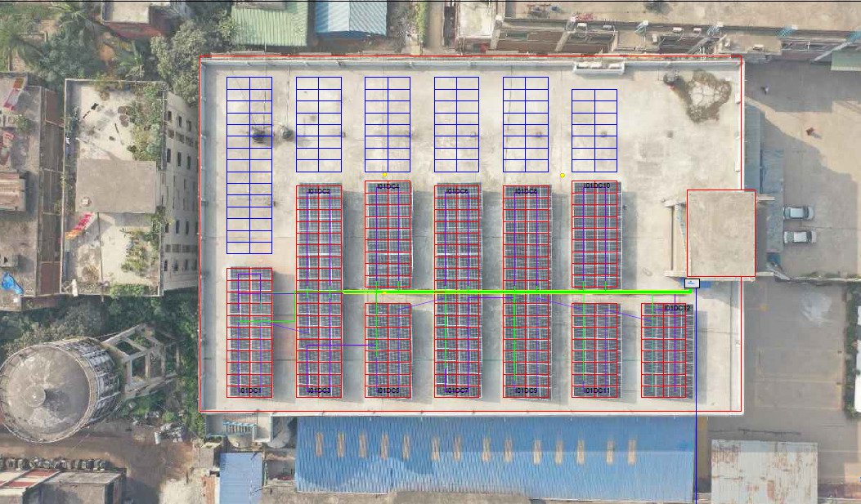Select the blue empty module grid above I01DC2

[x=319, y=124]
